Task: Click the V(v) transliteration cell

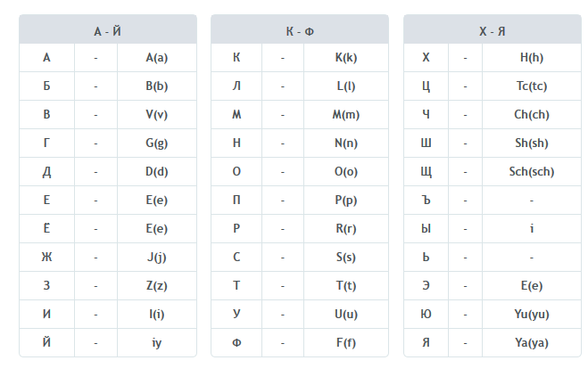Action: coord(156,115)
